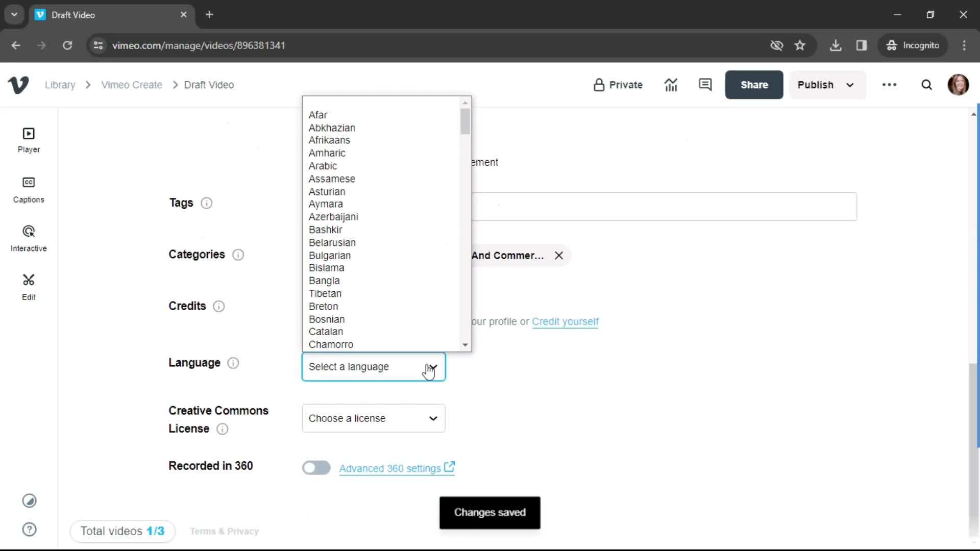Screen dimensions: 980x551
Task: Toggle browser side panel icon
Action: point(862,45)
